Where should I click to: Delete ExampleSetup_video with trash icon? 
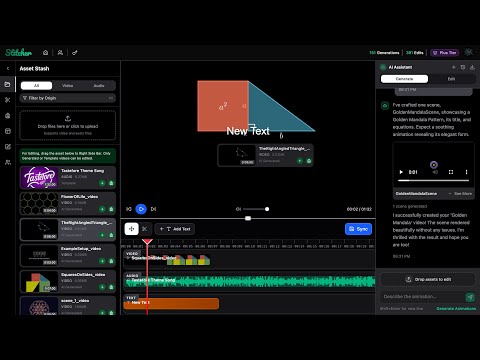click(x=111, y=261)
